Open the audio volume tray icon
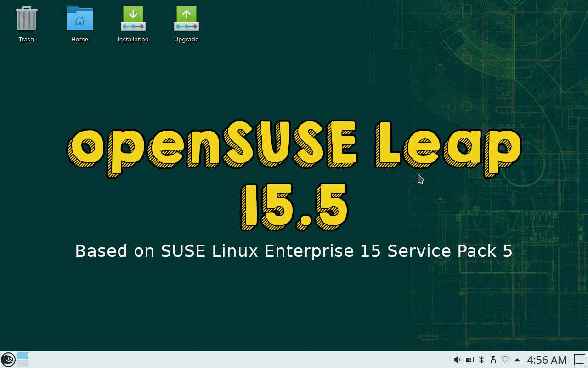The image size is (588, 368). tap(457, 360)
